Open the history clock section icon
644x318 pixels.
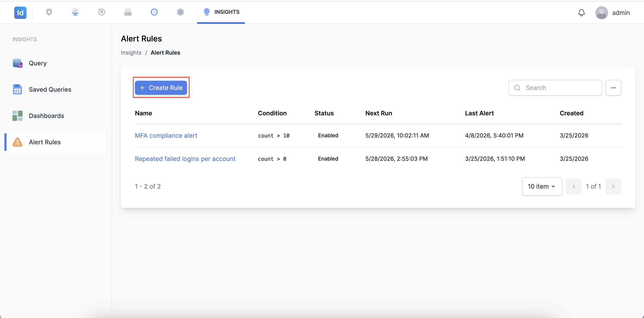click(x=101, y=12)
